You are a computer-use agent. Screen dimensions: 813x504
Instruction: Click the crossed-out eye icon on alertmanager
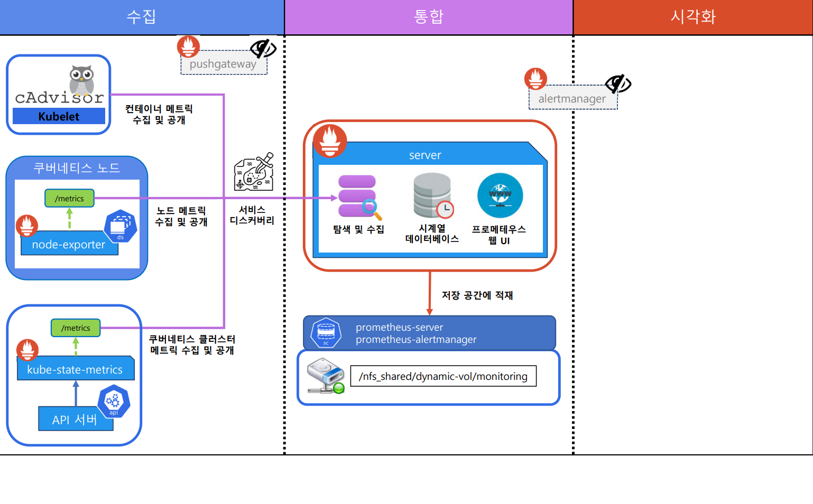pyautogui.click(x=618, y=83)
